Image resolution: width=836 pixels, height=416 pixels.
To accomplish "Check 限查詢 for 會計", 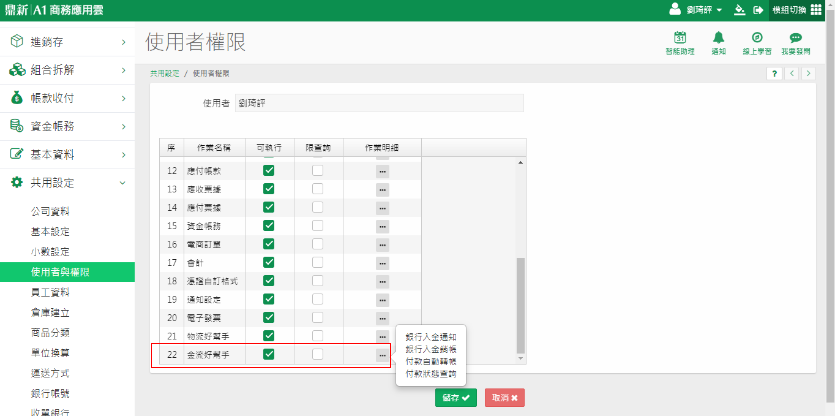I will click(x=318, y=262).
